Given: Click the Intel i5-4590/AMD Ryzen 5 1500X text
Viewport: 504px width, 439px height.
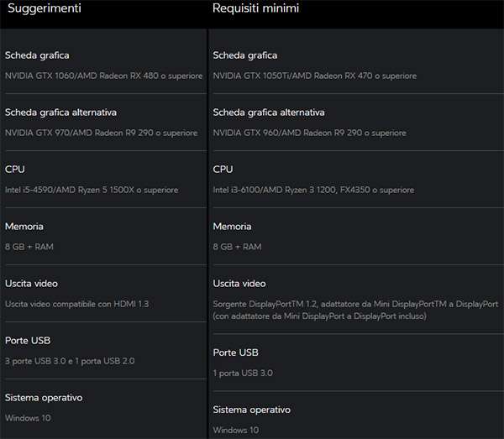Looking at the screenshot, I should coord(92,190).
